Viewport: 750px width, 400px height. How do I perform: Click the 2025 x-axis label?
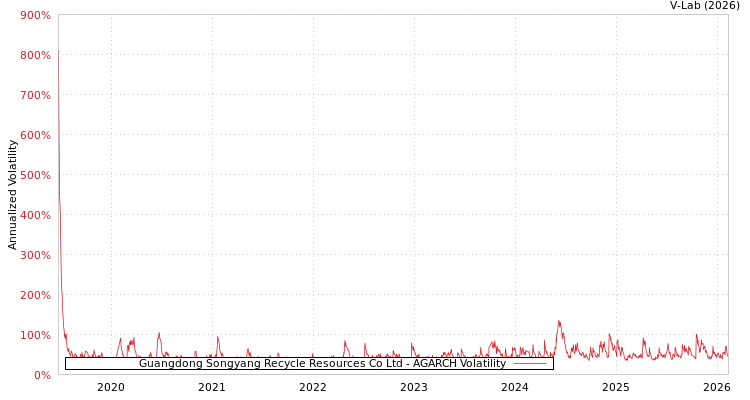pos(616,387)
